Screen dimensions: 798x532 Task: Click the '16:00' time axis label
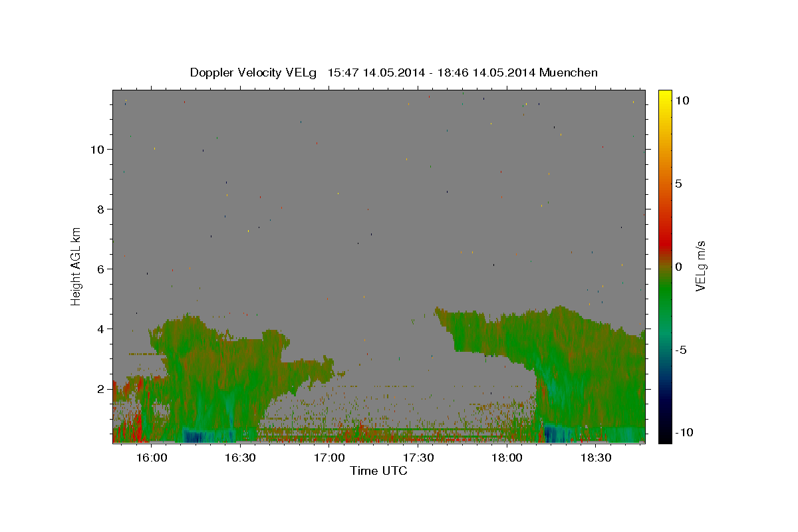tap(152, 458)
